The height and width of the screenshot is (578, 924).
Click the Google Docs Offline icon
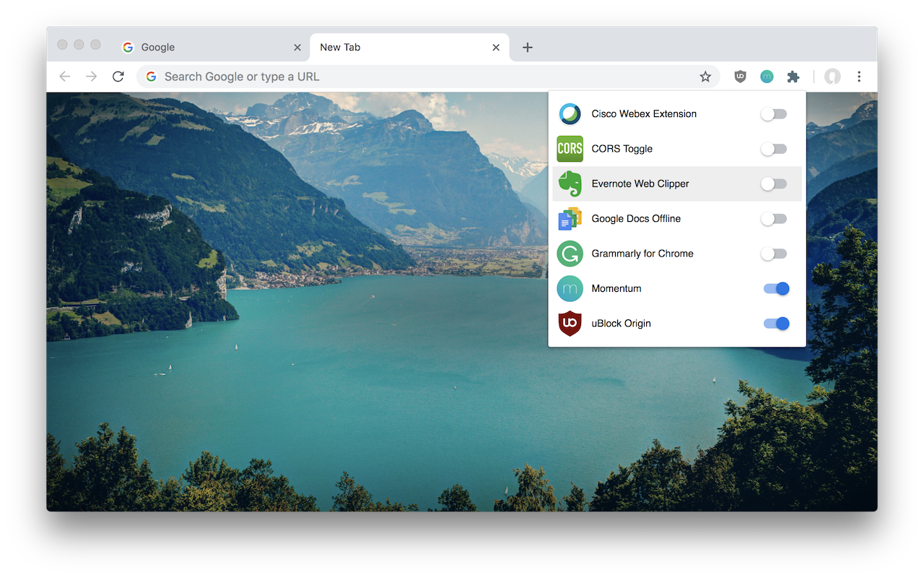point(570,218)
